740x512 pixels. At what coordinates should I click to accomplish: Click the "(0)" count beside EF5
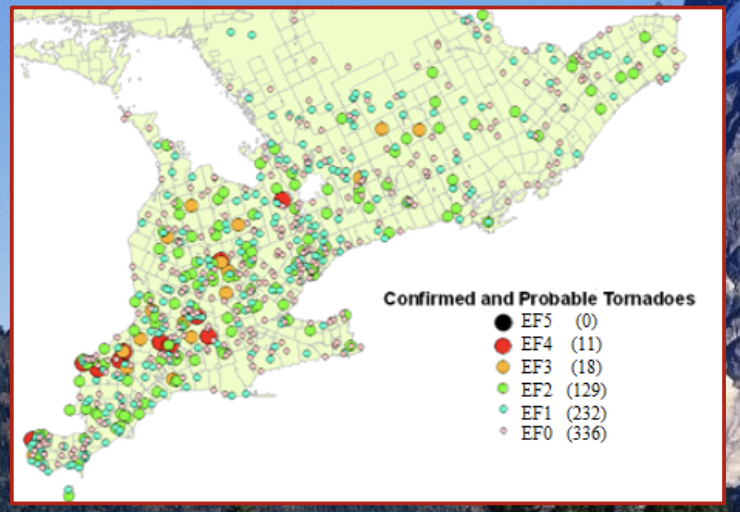point(586,321)
